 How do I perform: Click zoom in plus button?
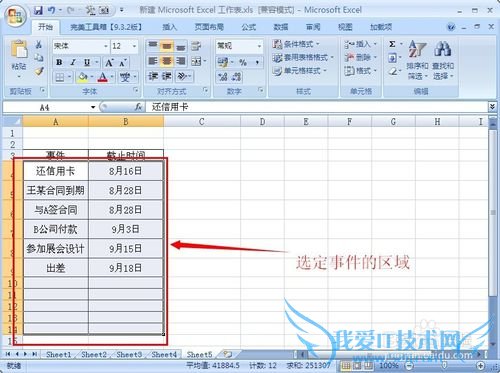(x=480, y=365)
